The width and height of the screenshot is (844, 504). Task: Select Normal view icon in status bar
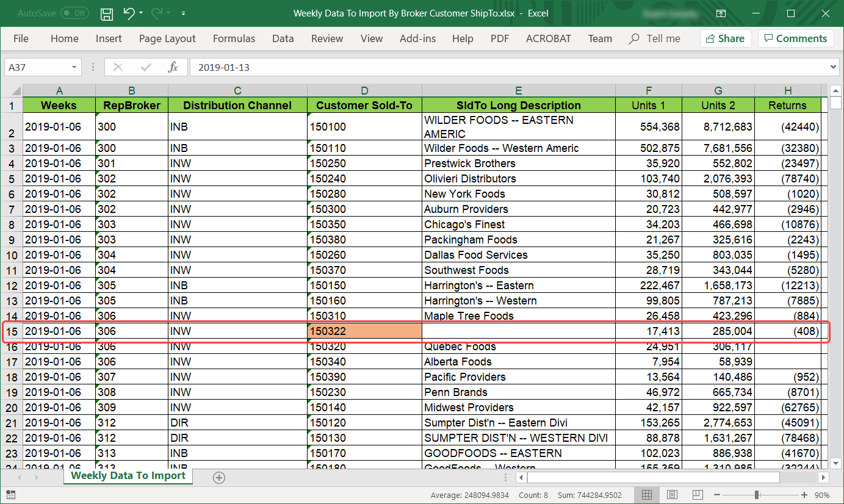[647, 494]
